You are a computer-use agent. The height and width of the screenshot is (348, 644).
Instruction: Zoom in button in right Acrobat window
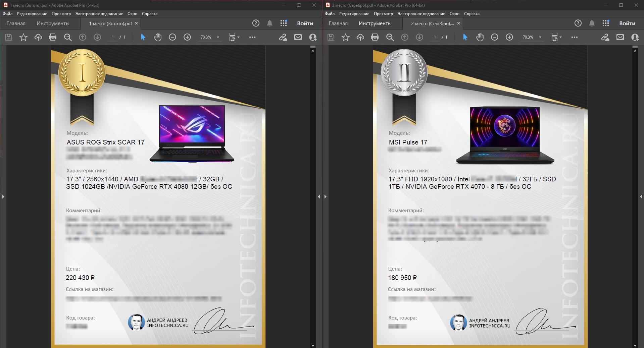509,37
